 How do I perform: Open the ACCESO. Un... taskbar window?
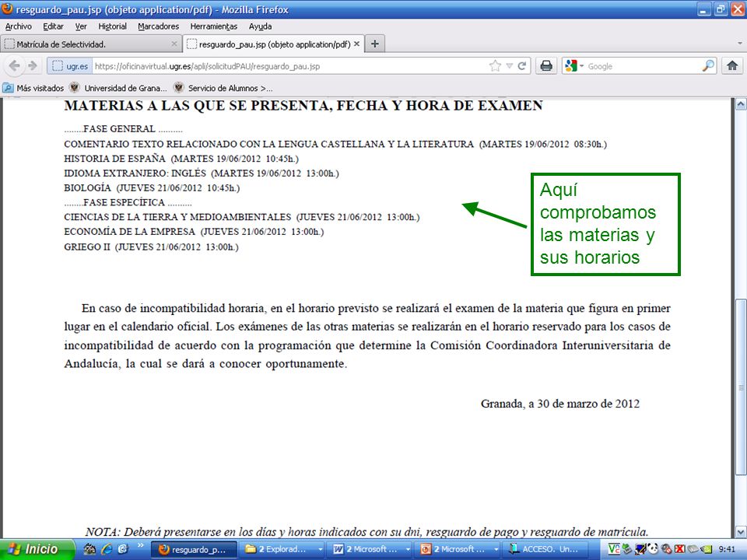tap(545, 549)
